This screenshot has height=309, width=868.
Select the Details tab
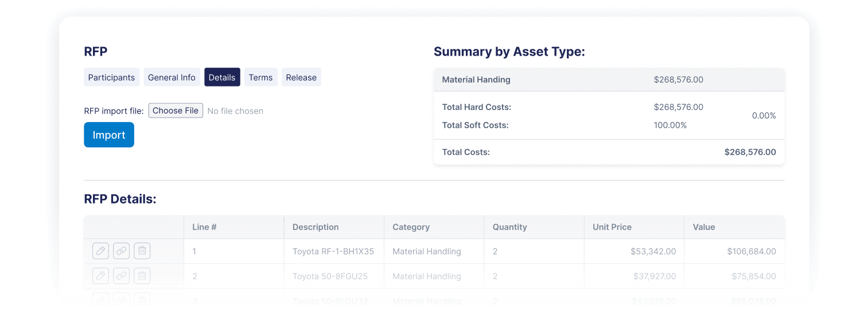tap(222, 77)
